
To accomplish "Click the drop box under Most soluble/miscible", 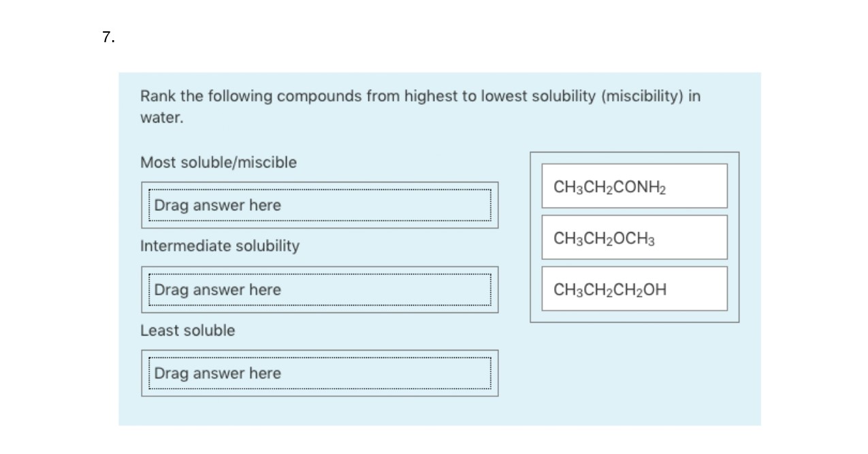I will [319, 205].
